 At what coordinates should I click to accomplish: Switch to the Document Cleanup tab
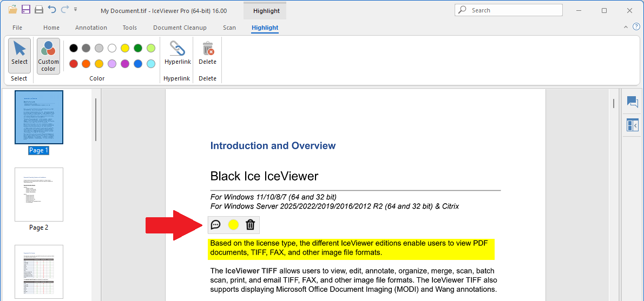[x=180, y=28]
